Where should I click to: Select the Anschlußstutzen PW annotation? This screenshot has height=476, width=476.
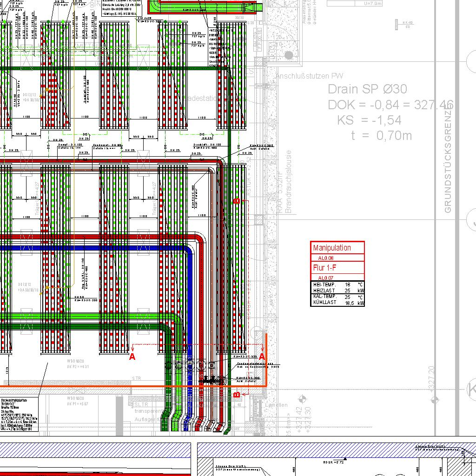tap(309, 76)
